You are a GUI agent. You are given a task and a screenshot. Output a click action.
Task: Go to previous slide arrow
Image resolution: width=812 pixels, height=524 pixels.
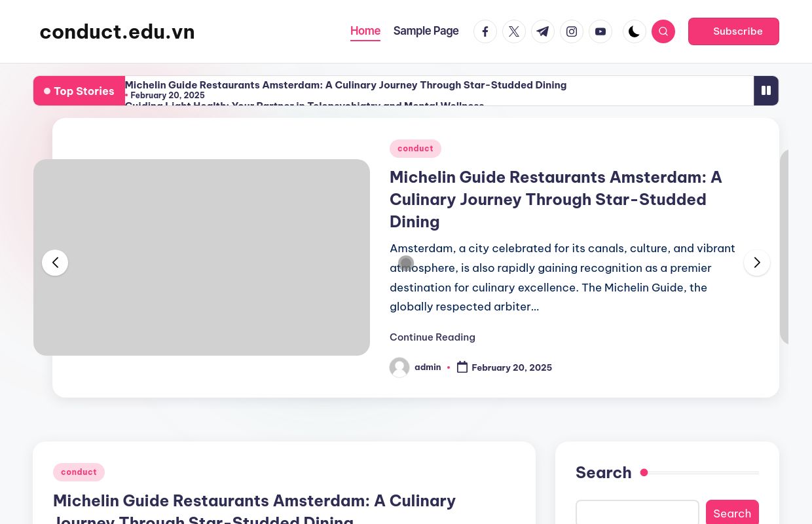(x=55, y=263)
